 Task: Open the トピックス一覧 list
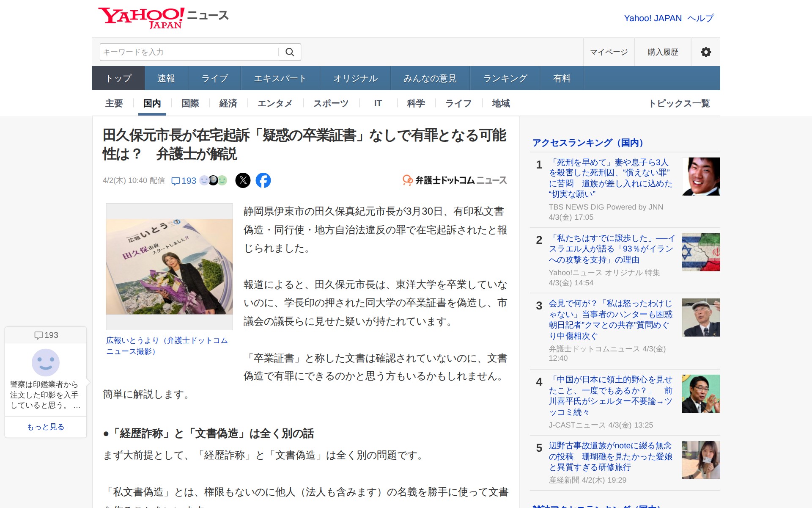pyautogui.click(x=679, y=103)
